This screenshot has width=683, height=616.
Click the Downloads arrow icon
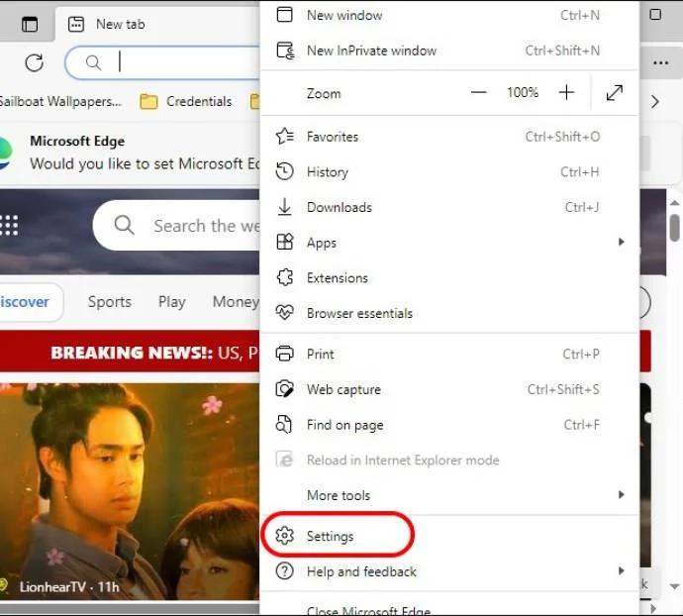pyautogui.click(x=284, y=207)
